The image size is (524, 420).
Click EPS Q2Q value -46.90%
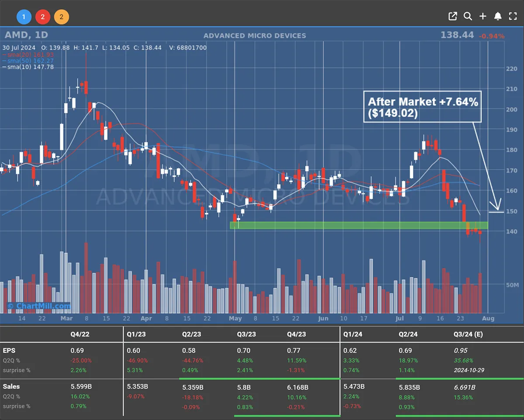(137, 361)
